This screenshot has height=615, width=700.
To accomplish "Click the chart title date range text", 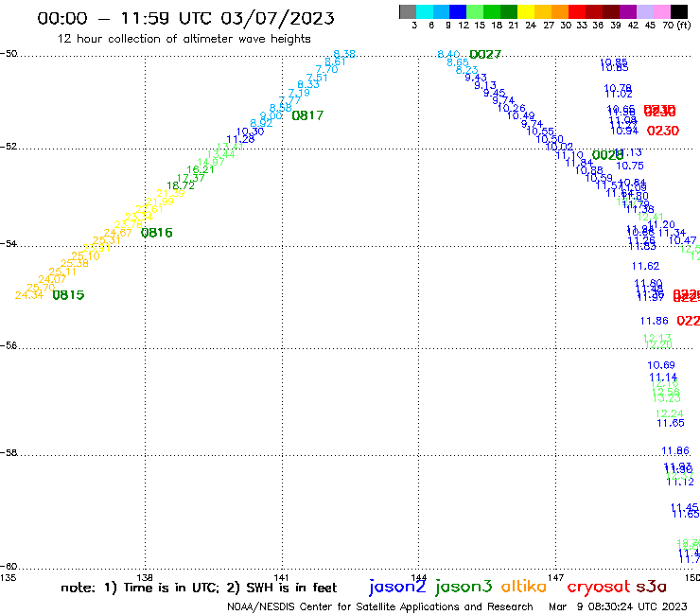I will [x=185, y=18].
